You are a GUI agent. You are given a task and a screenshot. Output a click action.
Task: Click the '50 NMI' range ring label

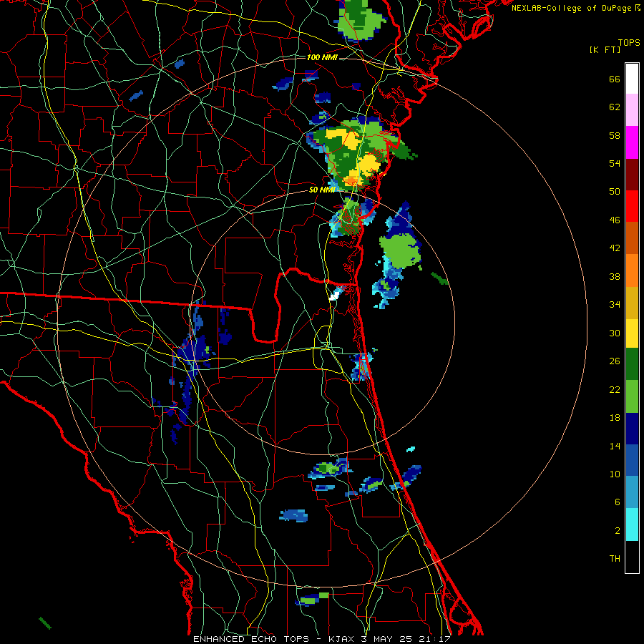pos(322,190)
